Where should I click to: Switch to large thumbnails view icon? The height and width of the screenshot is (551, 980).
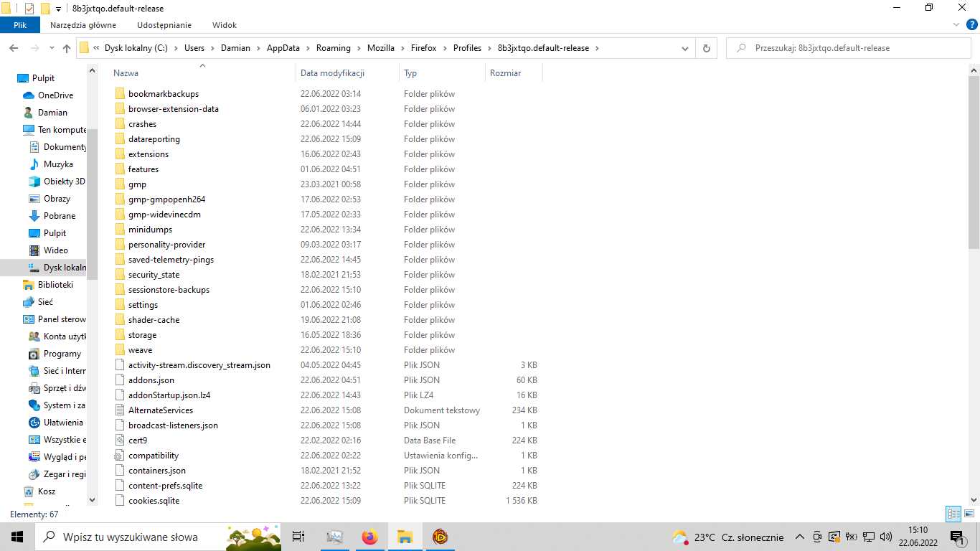tap(969, 514)
